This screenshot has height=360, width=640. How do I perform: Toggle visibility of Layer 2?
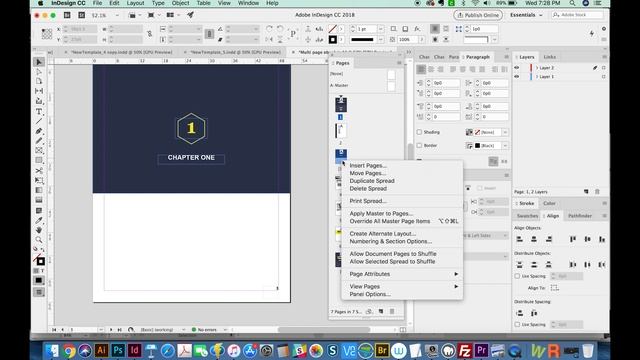[x=517, y=68]
